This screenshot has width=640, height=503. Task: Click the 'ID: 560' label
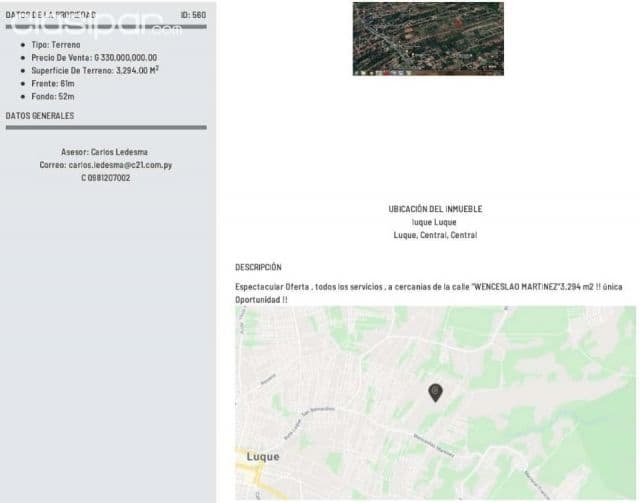click(193, 15)
